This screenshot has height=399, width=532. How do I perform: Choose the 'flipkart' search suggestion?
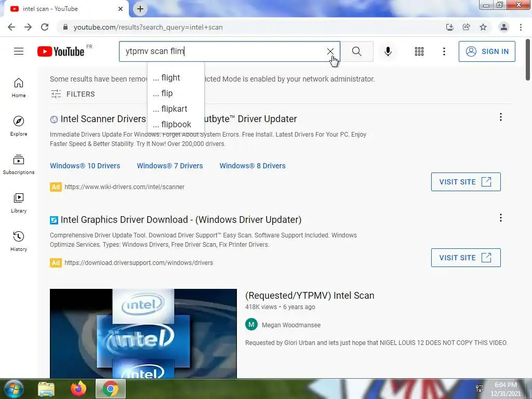coord(176,109)
